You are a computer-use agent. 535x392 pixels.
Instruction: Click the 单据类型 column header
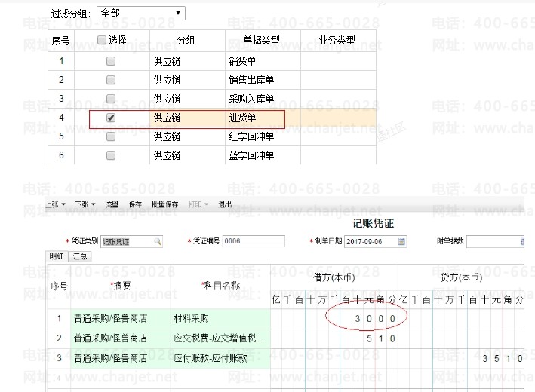point(262,40)
